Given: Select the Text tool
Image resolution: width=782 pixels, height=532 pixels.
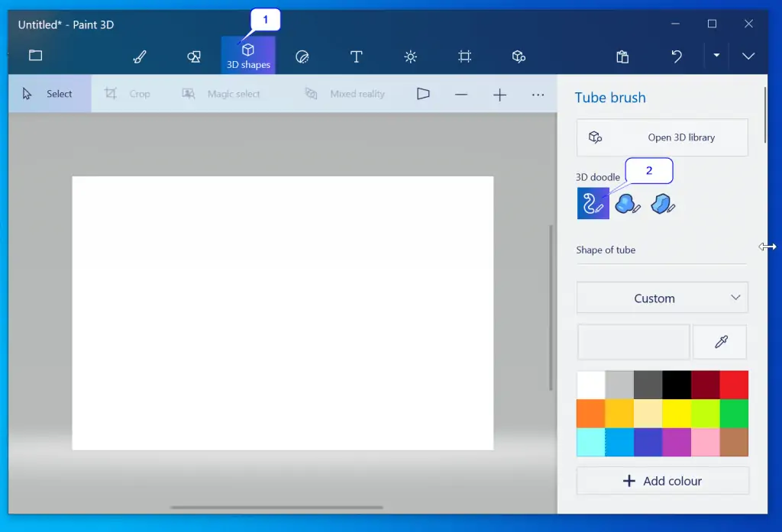Looking at the screenshot, I should click(356, 56).
